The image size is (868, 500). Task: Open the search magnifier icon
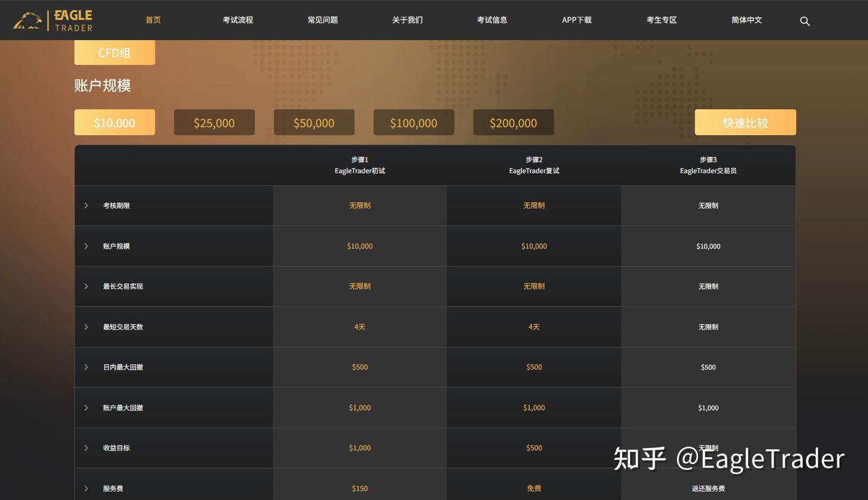click(x=805, y=21)
